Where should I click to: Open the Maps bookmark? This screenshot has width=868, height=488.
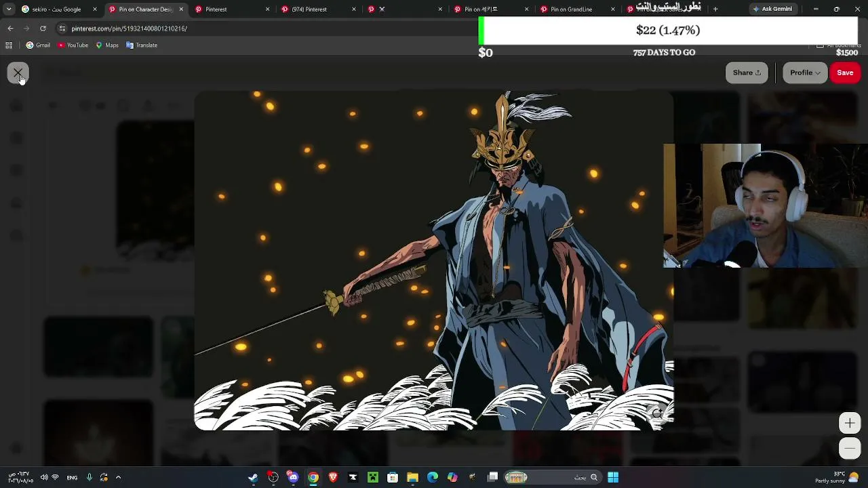click(107, 45)
